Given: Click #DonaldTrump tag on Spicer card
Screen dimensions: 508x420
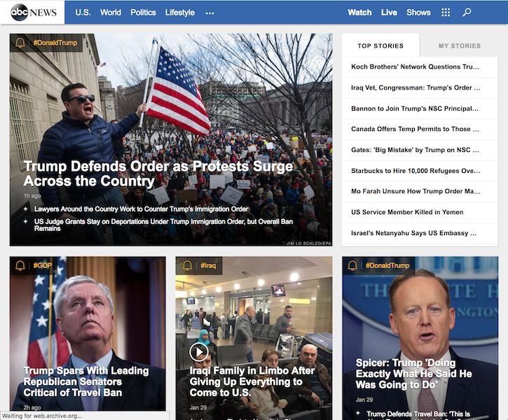Looking at the screenshot, I should pyautogui.click(x=387, y=266).
